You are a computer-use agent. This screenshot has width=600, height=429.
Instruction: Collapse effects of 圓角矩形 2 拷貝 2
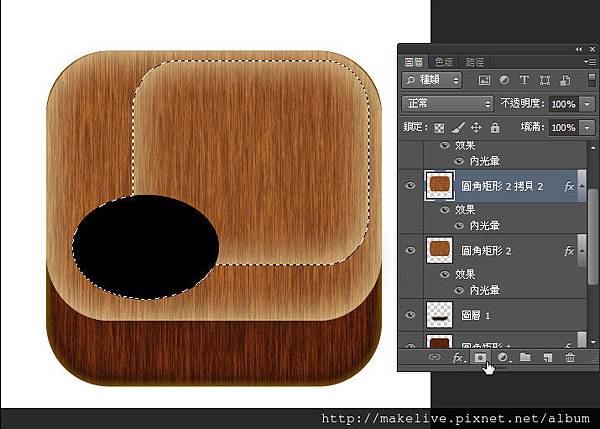tap(582, 186)
